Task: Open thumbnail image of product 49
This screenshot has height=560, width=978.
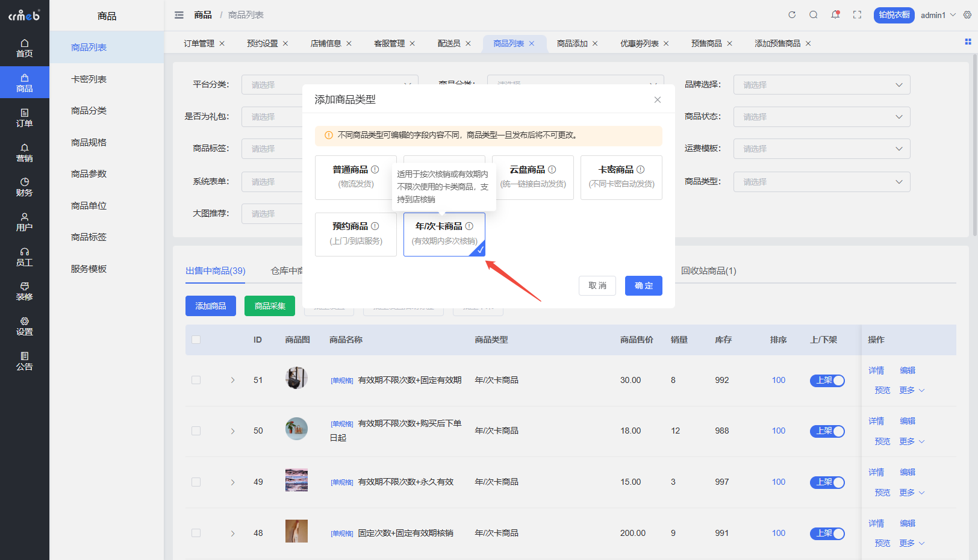Action: click(296, 480)
